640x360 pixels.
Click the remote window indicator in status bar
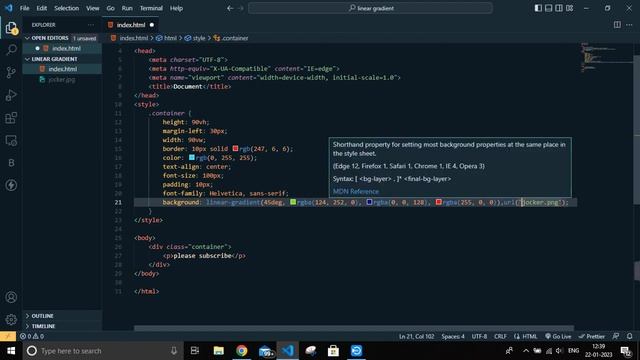tap(8, 336)
